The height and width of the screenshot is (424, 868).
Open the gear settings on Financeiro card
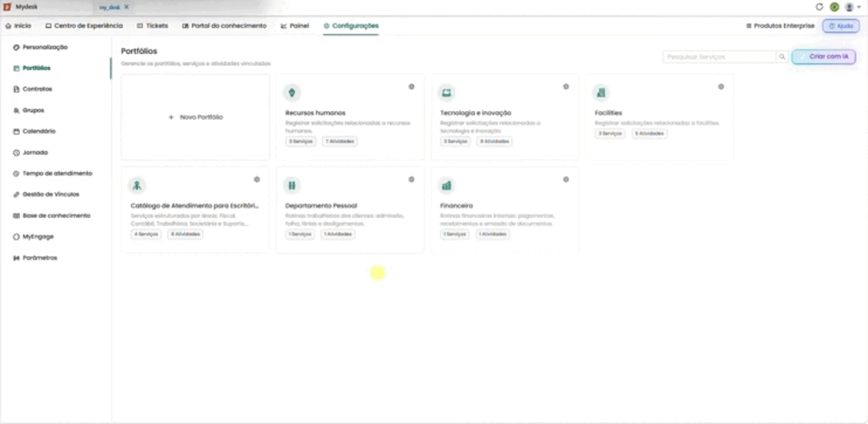[566, 180]
